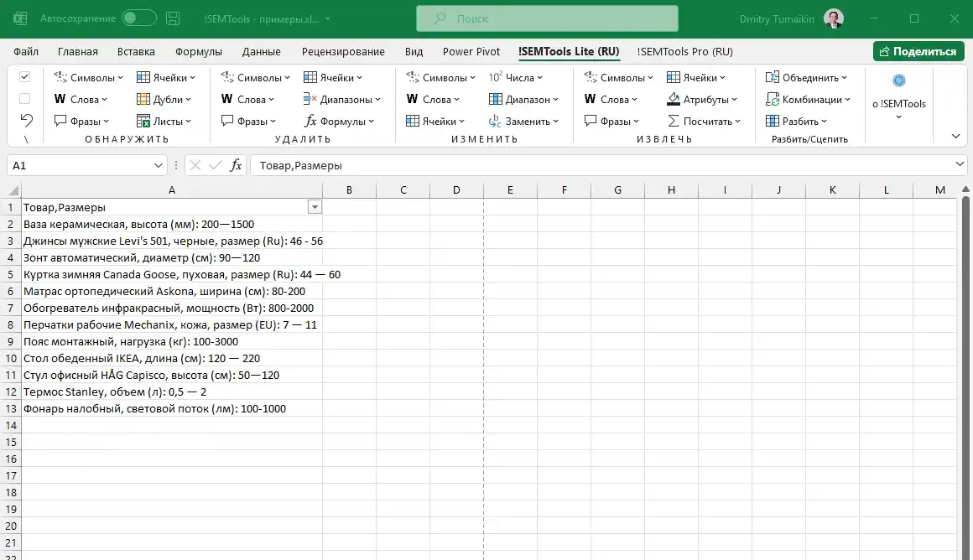
Task: Open Слова in the УДАЛИТЬ group
Action: click(x=247, y=99)
